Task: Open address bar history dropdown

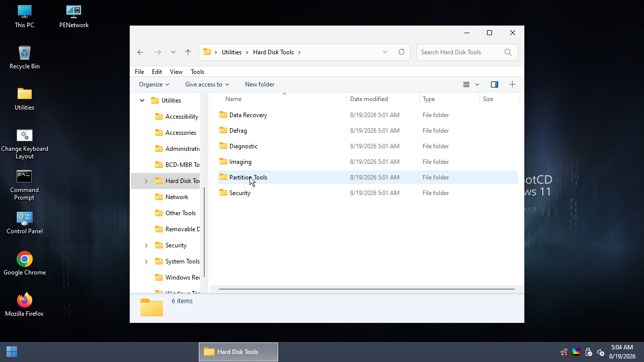Action: coord(385,52)
